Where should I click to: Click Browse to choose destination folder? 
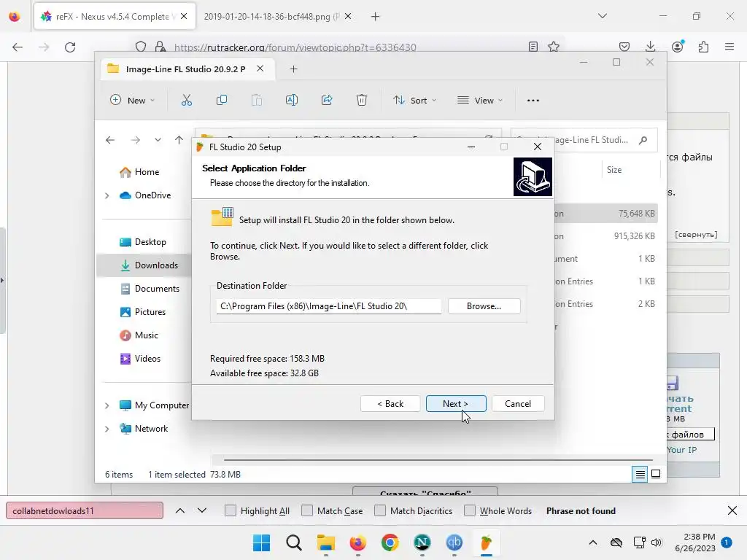click(x=484, y=306)
